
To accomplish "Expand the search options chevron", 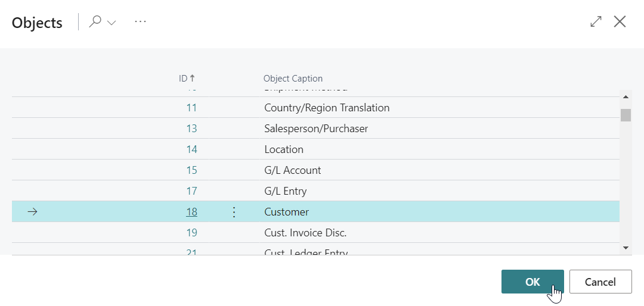I will (x=112, y=23).
